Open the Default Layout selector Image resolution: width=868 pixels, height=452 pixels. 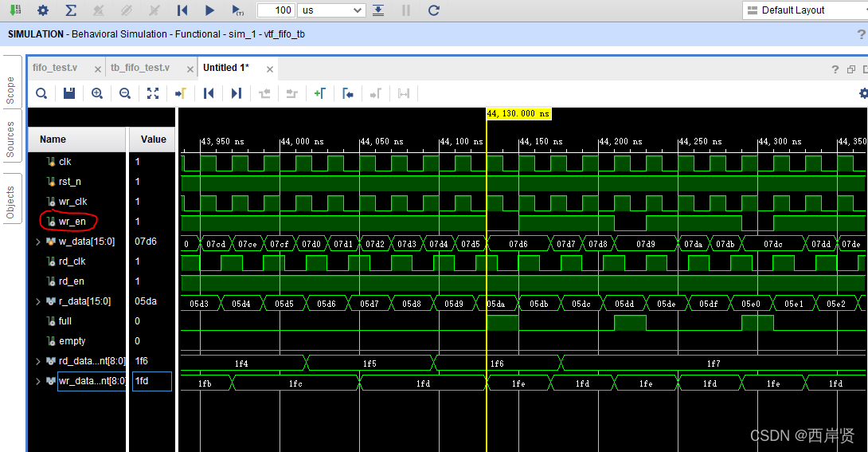805,10
